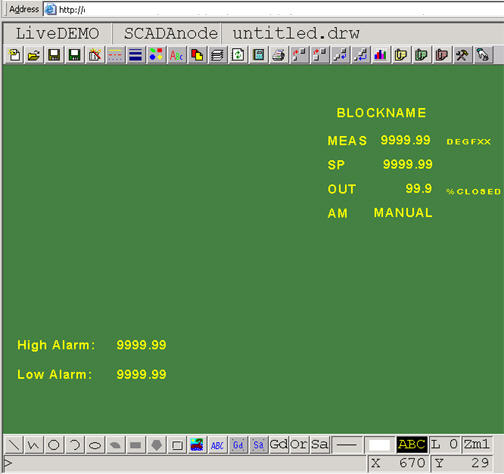Click the bar chart toolbar icon

point(380,55)
